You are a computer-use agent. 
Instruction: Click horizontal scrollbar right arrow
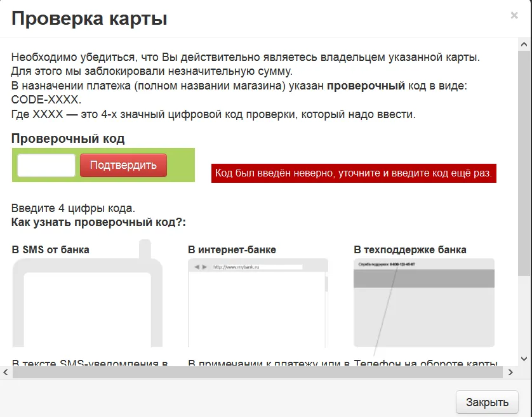pos(510,372)
